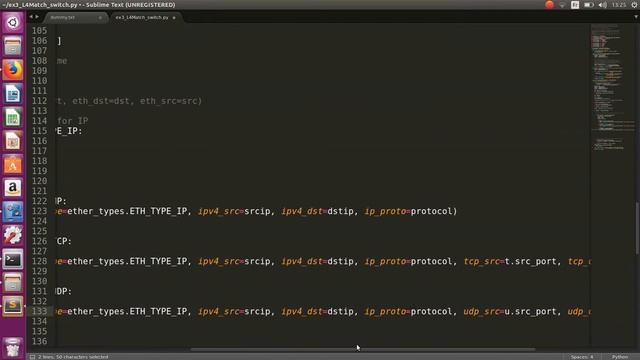The height and width of the screenshot is (360, 640).
Task: Open the Amazon launcher icon
Action: point(13,188)
